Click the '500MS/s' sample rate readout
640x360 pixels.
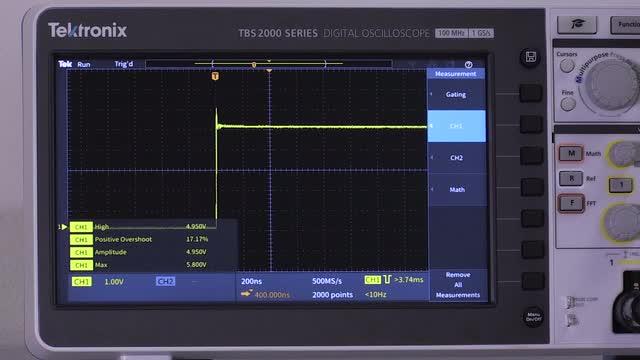point(327,281)
